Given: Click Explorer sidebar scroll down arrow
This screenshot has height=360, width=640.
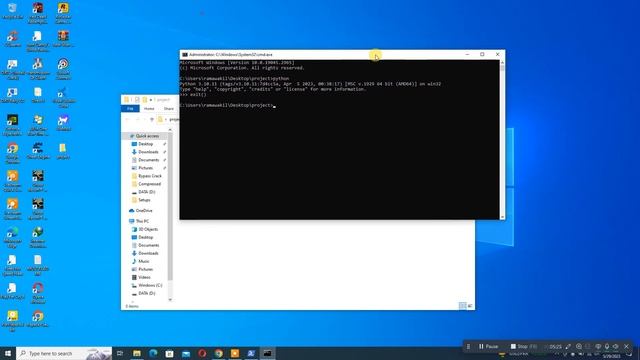Looking at the screenshot, I should [170, 300].
